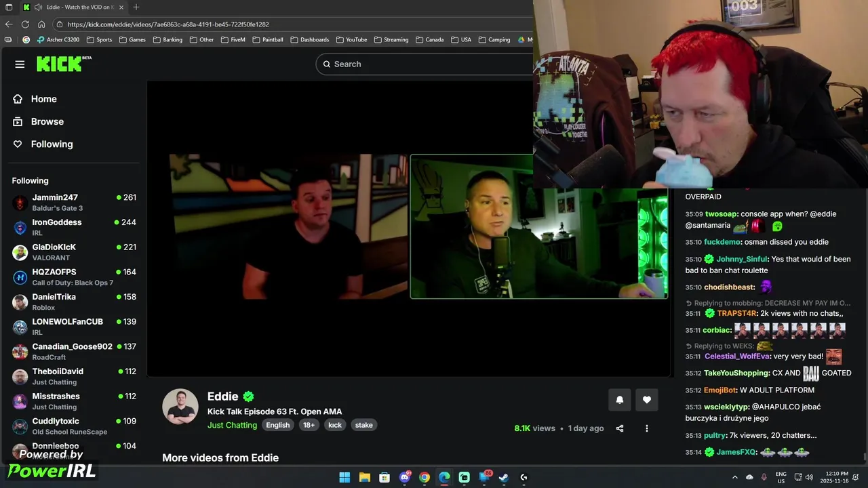Open Streaming bookmarks folder
Image resolution: width=868 pixels, height=488 pixels.
point(391,40)
